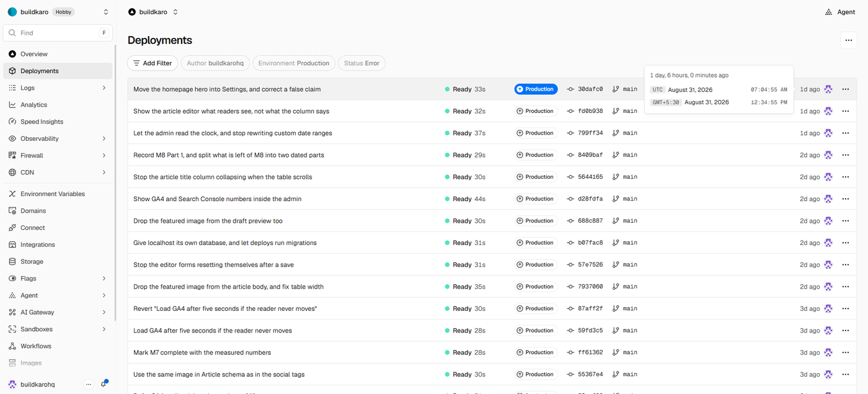Open deployment 'Use the same image in Article schema'
This screenshot has height=394, width=868.
pyautogui.click(x=219, y=375)
